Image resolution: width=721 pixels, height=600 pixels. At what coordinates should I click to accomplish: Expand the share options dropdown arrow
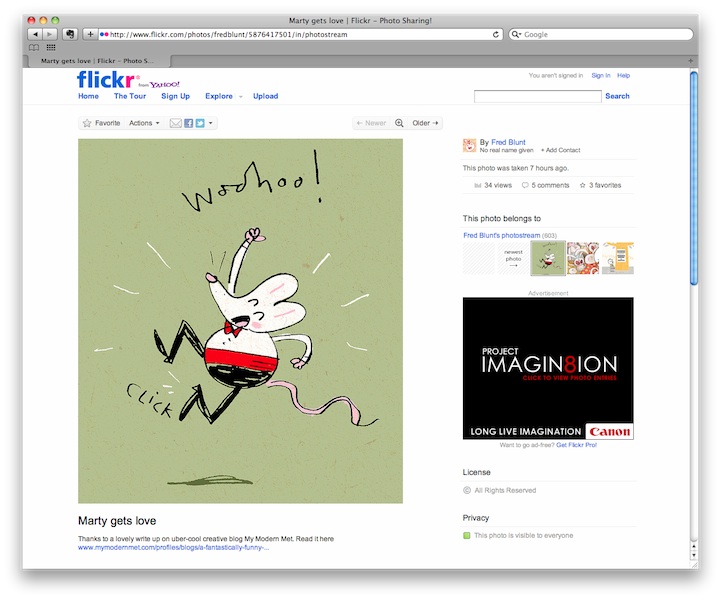click(211, 123)
